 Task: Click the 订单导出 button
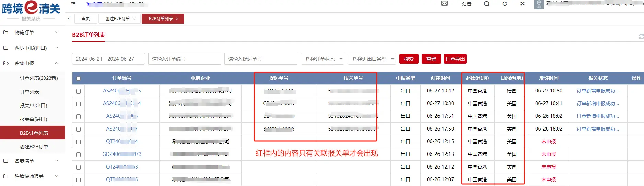click(455, 59)
